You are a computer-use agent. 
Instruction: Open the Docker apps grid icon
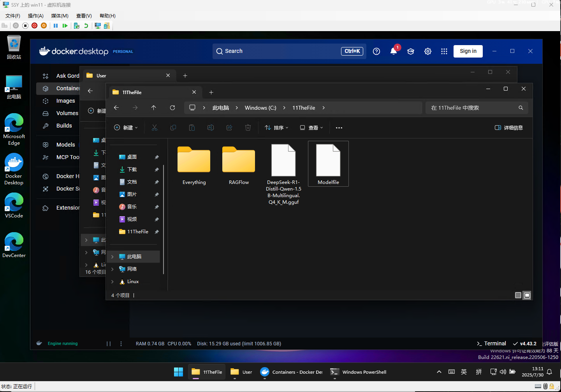pos(444,51)
